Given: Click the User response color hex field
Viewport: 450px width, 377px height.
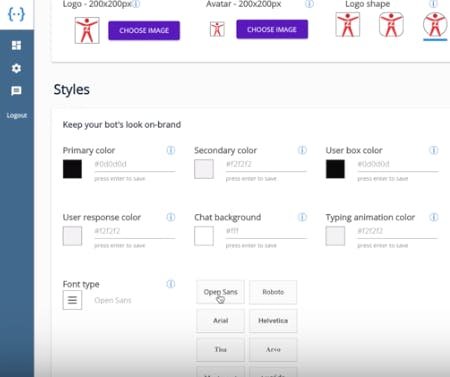Looking at the screenshot, I should (135, 232).
